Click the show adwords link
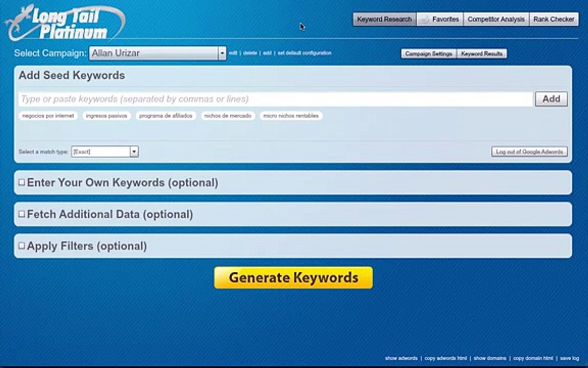Screen dimensions: 588x368 [x=401, y=358]
